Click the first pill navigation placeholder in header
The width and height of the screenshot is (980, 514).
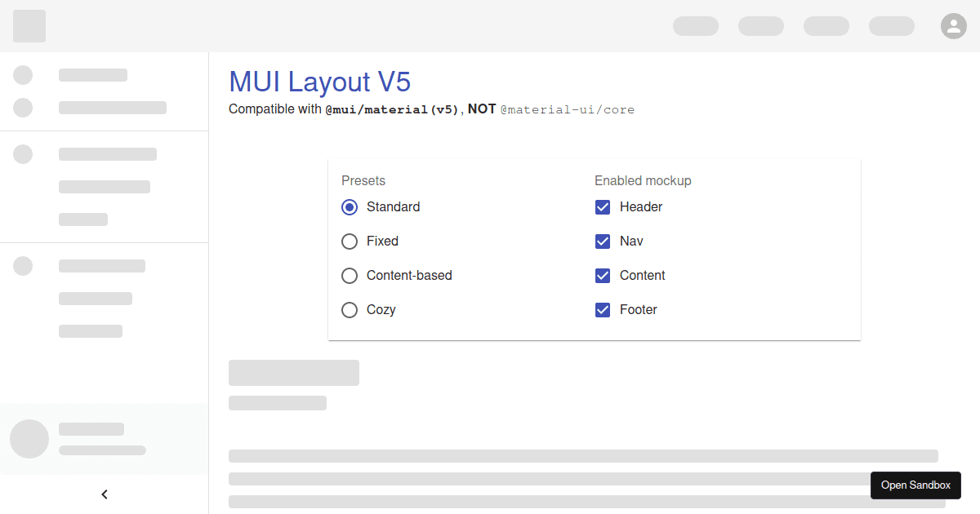tap(695, 25)
